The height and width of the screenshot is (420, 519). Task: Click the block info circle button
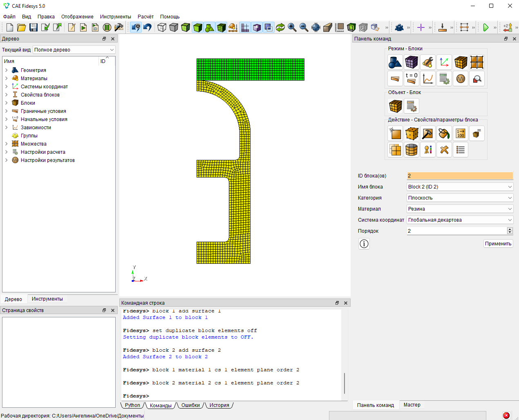[364, 244]
